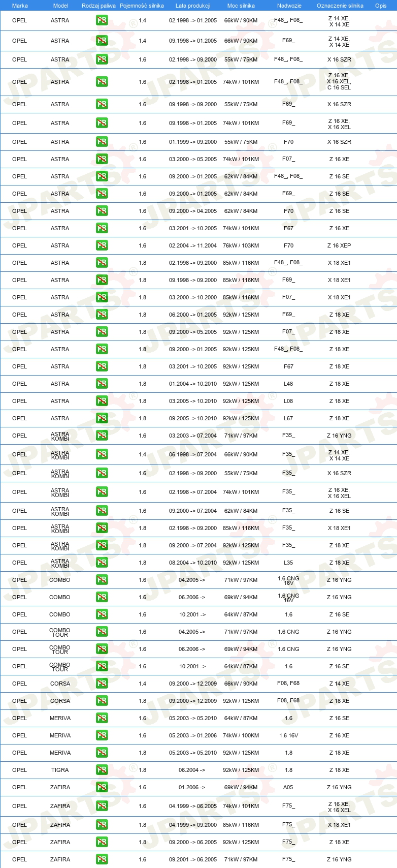The width and height of the screenshot is (397, 868).
Task: Select fuel icon for ASTRA F67 1.8 row
Action: pyautogui.click(x=102, y=366)
